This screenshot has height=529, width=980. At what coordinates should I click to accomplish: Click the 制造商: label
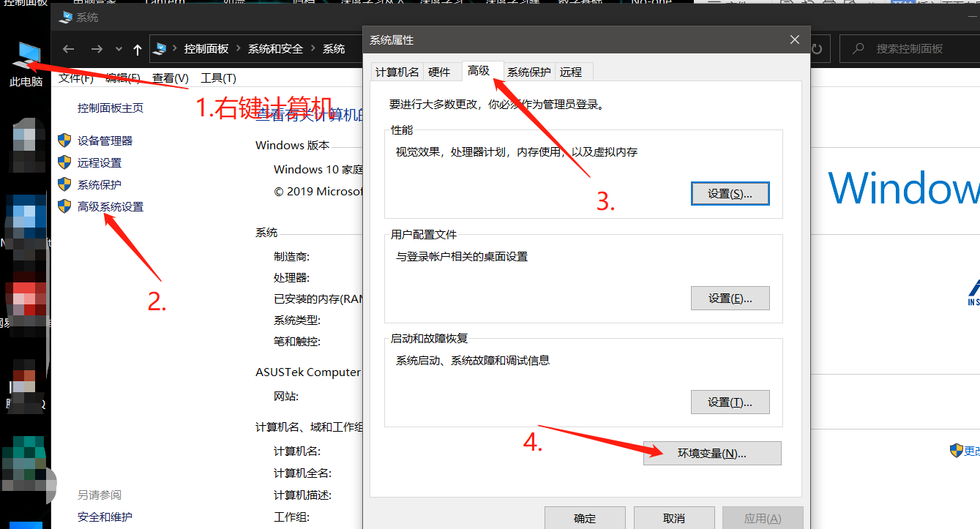291,257
